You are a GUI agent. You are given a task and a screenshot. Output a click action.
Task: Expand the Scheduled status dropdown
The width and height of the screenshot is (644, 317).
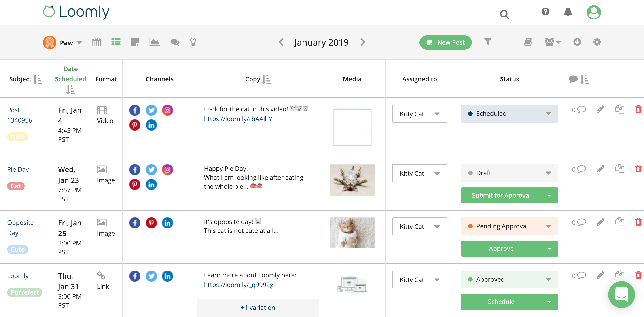click(x=548, y=113)
